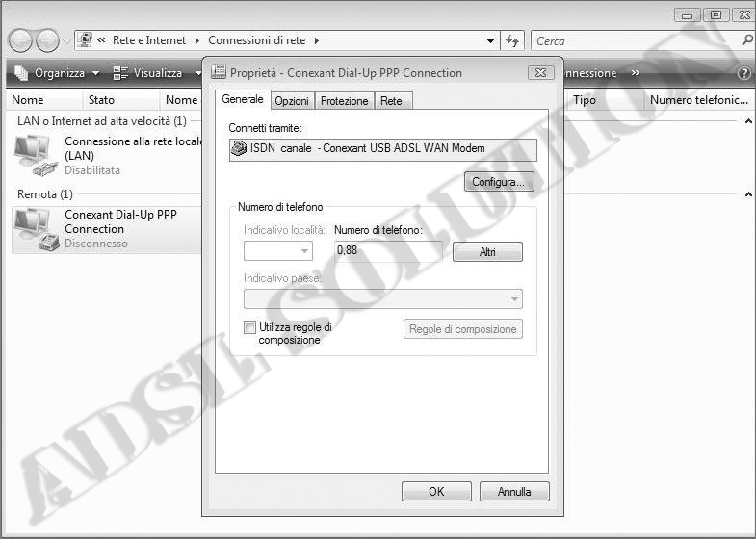Select the Conexant Dial-Up PPP Connection icon
Image resolution: width=756 pixels, height=540 pixels.
click(36, 231)
